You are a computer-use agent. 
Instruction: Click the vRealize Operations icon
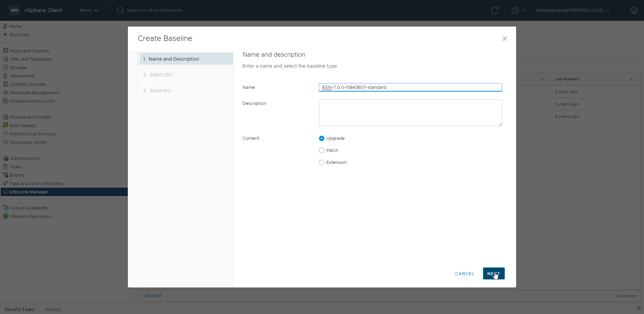click(x=5, y=216)
